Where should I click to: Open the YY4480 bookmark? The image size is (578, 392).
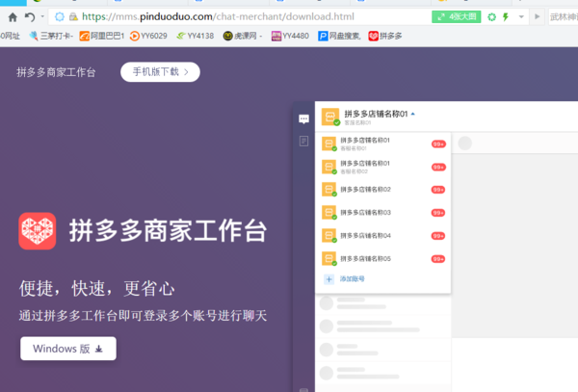tap(290, 36)
